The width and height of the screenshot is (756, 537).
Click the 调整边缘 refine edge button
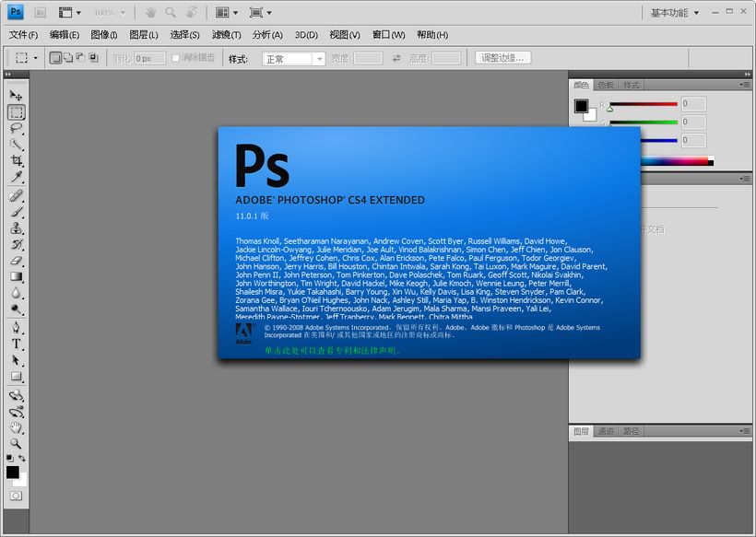(502, 58)
